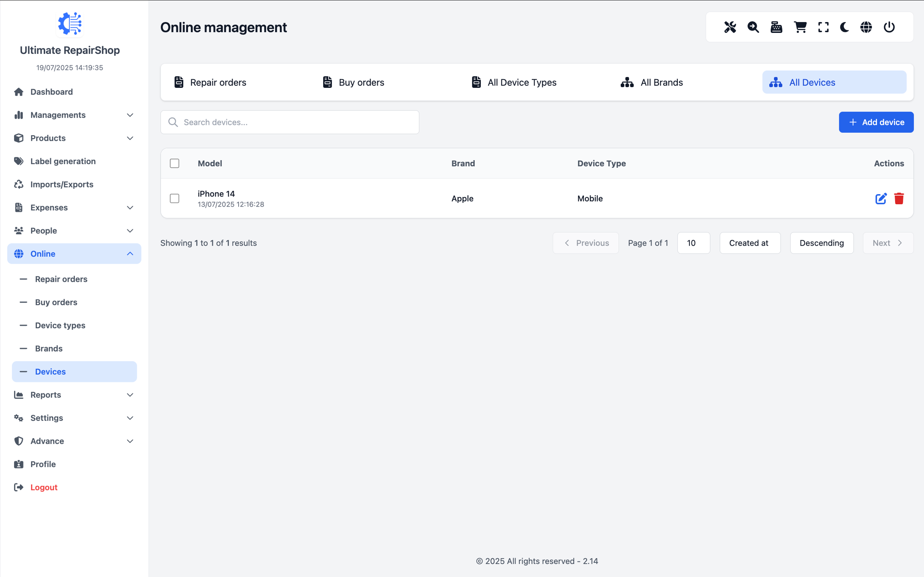Click the repair tools icon in top toolbar
The height and width of the screenshot is (577, 924).
(x=730, y=27)
